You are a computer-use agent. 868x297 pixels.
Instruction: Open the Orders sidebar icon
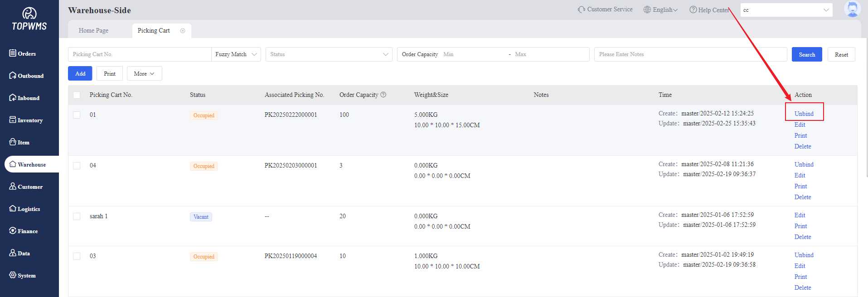(13, 53)
